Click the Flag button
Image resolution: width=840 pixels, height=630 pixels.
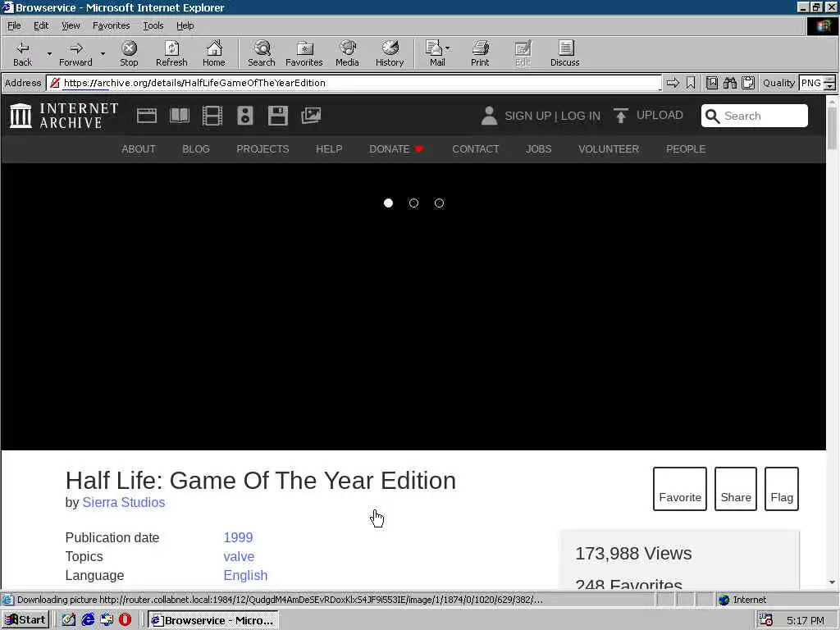pos(782,489)
